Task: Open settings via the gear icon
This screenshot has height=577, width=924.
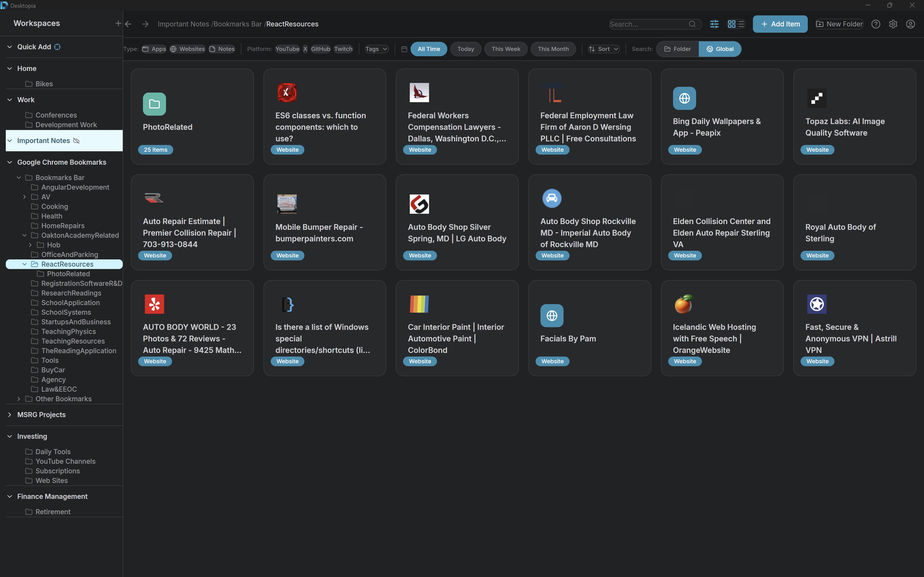Action: point(893,24)
